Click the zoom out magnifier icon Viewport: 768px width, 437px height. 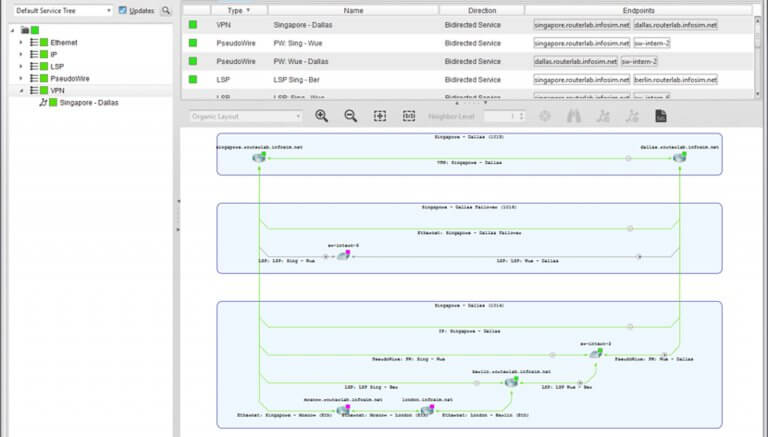(351, 116)
